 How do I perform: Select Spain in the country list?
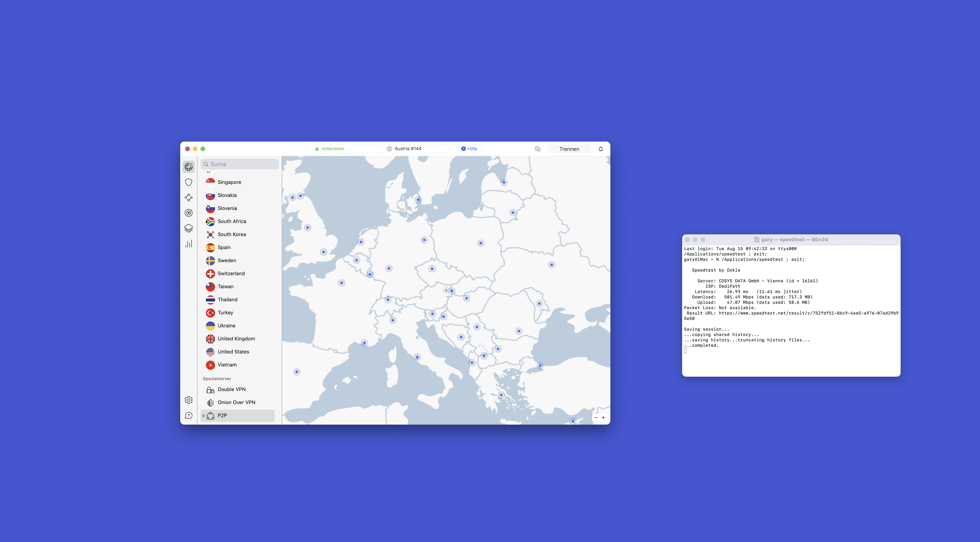[237, 247]
